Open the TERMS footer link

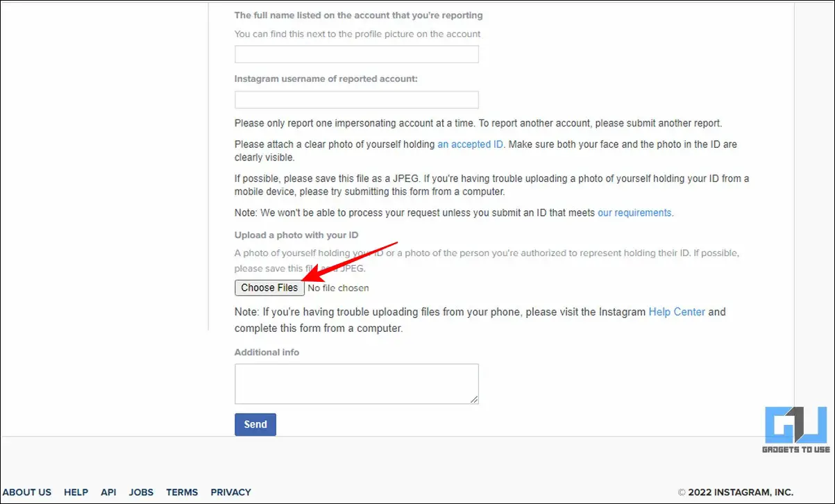point(182,492)
